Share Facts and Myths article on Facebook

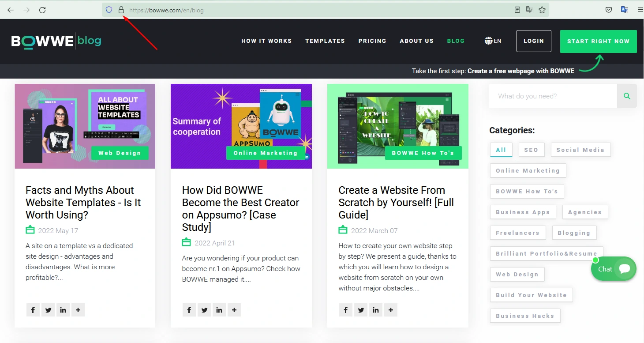click(33, 310)
